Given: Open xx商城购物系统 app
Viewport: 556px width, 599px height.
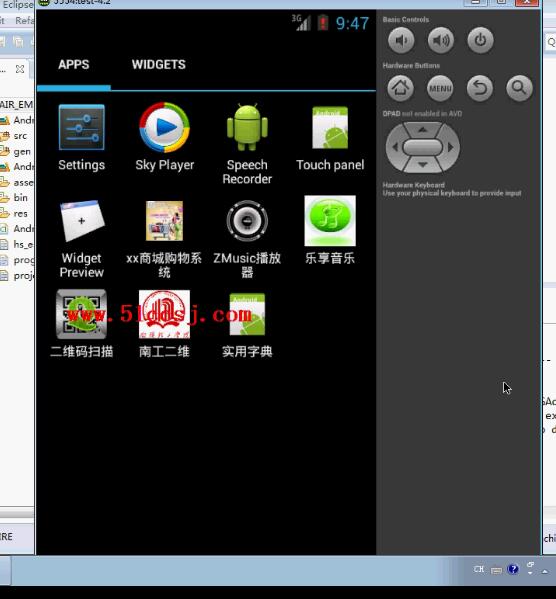Looking at the screenshot, I should (x=164, y=239).
